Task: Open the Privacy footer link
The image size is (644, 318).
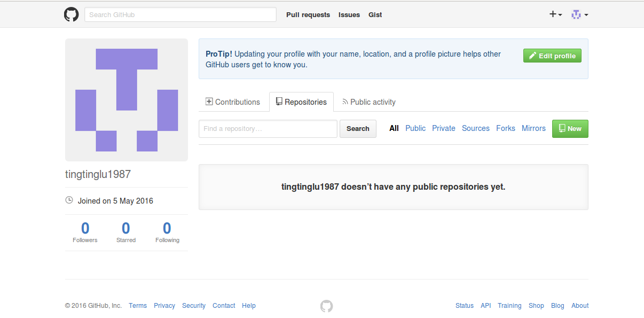Action: (x=164, y=306)
